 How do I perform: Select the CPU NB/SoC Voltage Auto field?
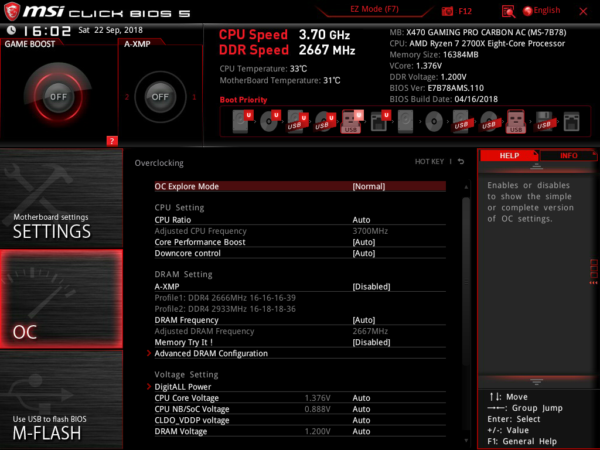[300, 409]
